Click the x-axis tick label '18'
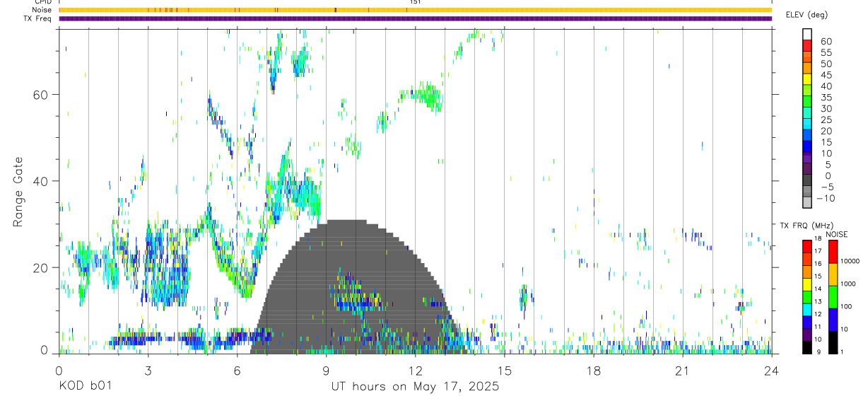The width and height of the screenshot is (868, 401). 593,371
